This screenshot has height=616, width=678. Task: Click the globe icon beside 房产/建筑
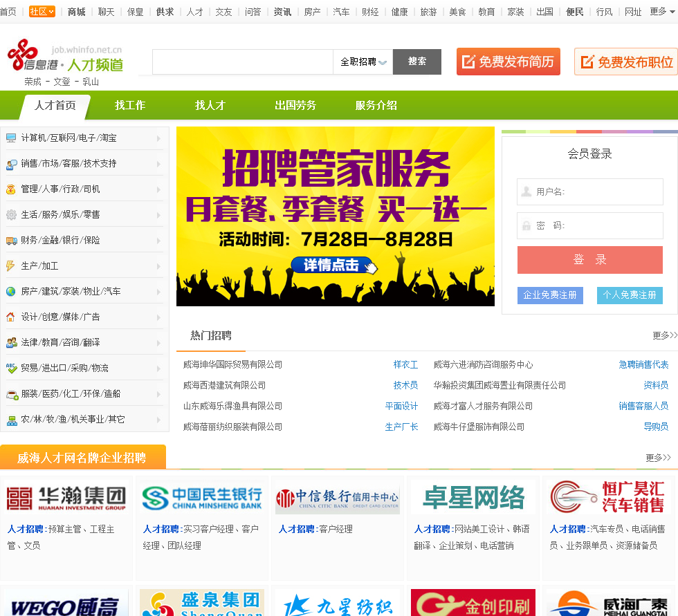(x=11, y=292)
